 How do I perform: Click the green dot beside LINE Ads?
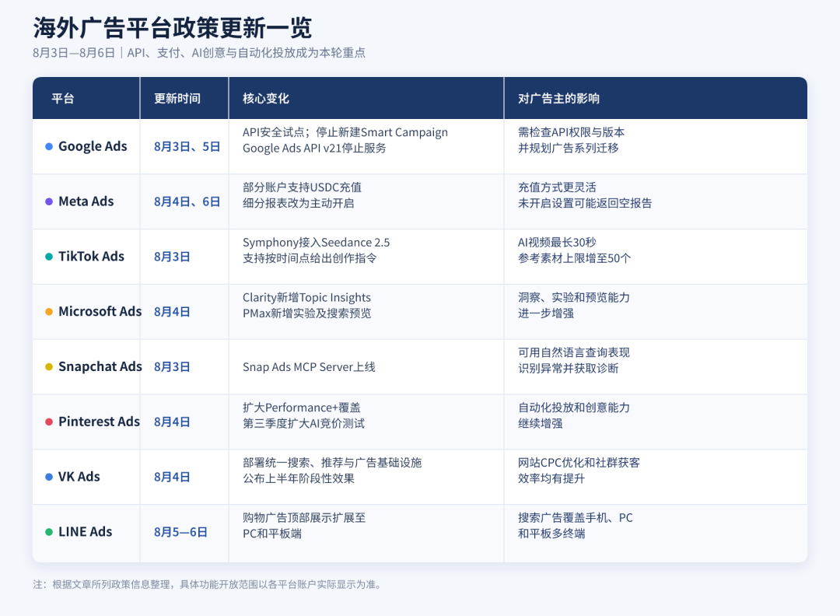49,532
